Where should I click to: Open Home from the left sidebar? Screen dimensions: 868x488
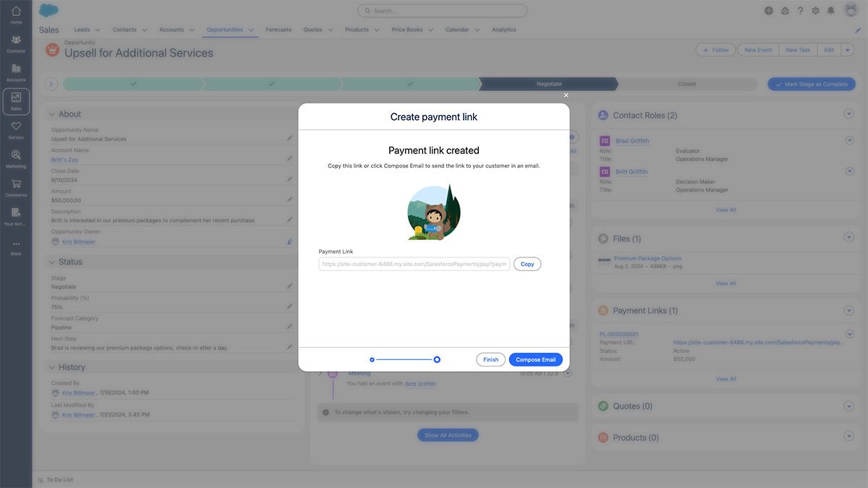coord(16,14)
